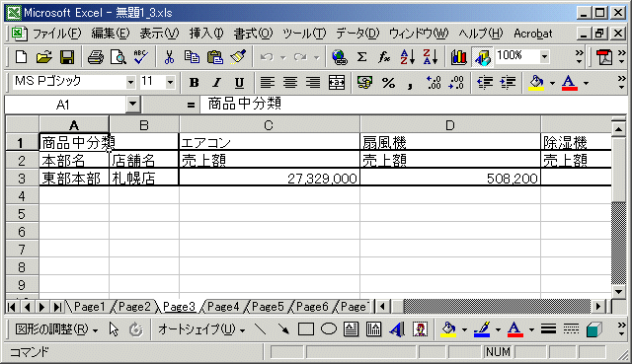Toggle Underline formatting
Image resolution: width=632 pixels, height=364 pixels.
[x=239, y=83]
